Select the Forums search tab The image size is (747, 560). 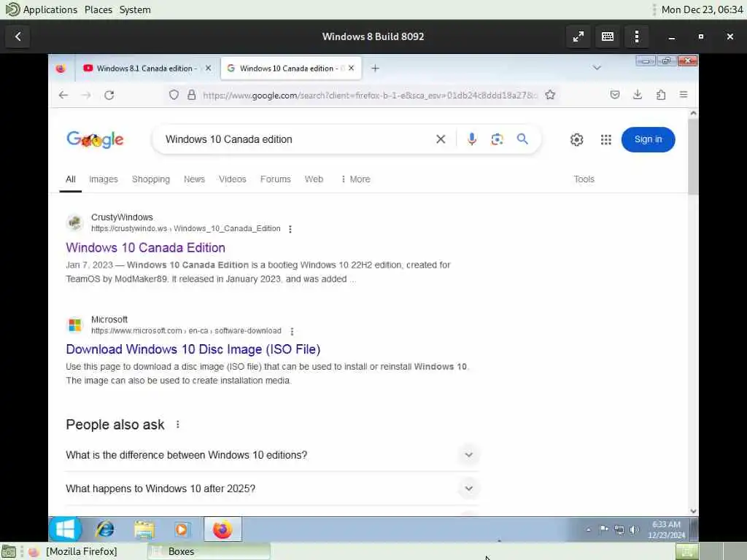pyautogui.click(x=275, y=179)
